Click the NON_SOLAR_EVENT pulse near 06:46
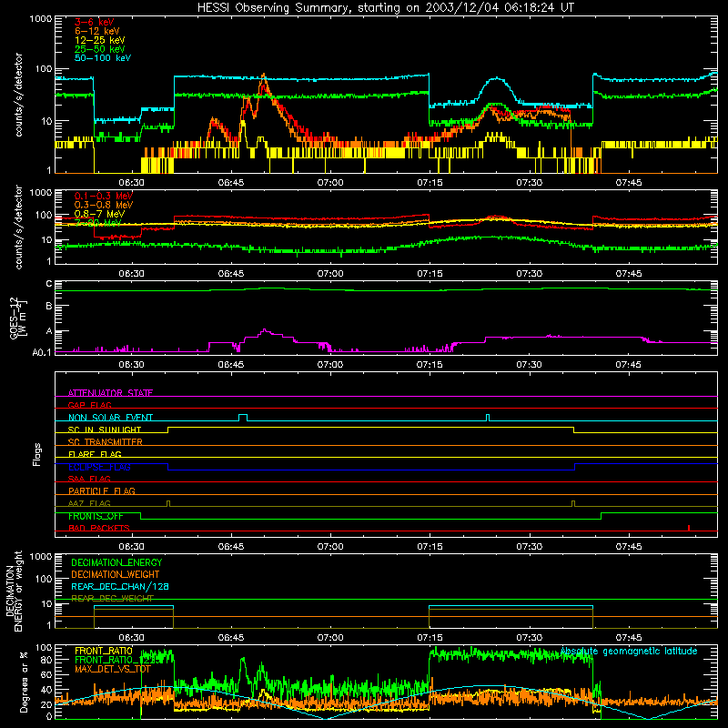Viewport: 728px width, 728px height. [243, 418]
